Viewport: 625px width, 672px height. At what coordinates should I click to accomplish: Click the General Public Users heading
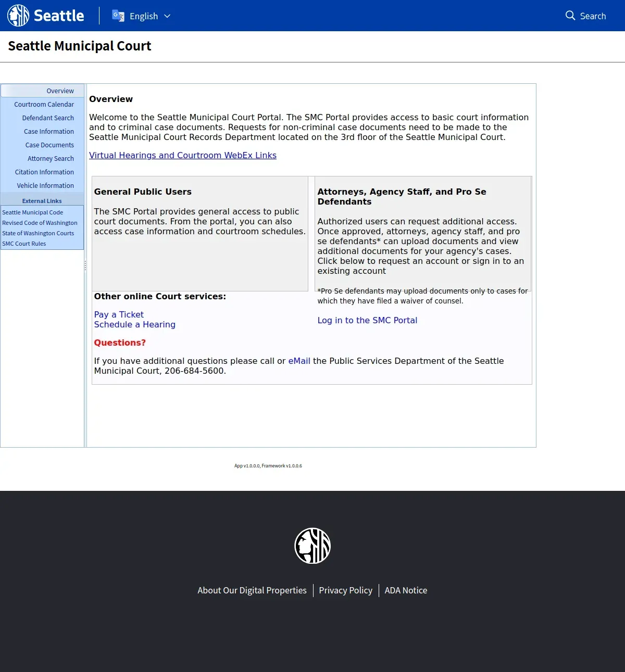[143, 192]
